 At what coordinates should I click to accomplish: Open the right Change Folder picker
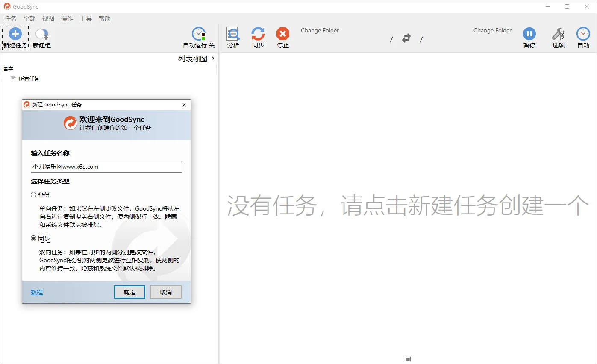pyautogui.click(x=492, y=30)
